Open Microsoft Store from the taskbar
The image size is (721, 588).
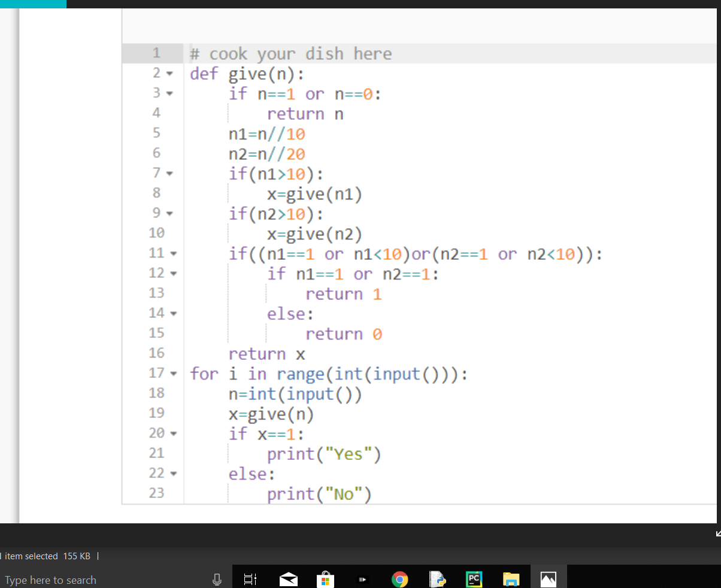[325, 579]
